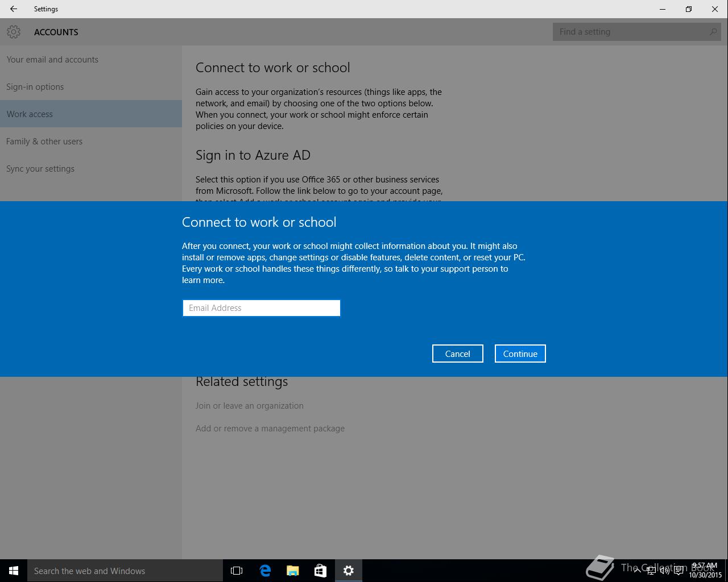Open the Store app from the taskbar
Screen dimensions: 728x582
coord(321,571)
